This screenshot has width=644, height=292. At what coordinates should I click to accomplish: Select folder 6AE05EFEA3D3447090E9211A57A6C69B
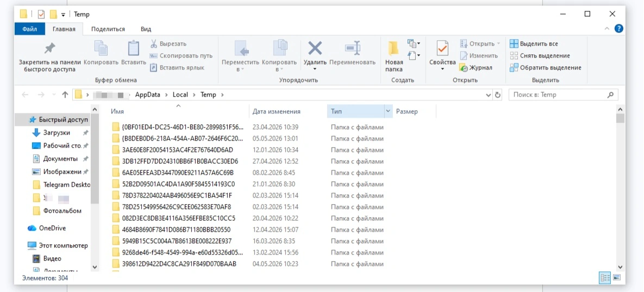[x=178, y=173]
